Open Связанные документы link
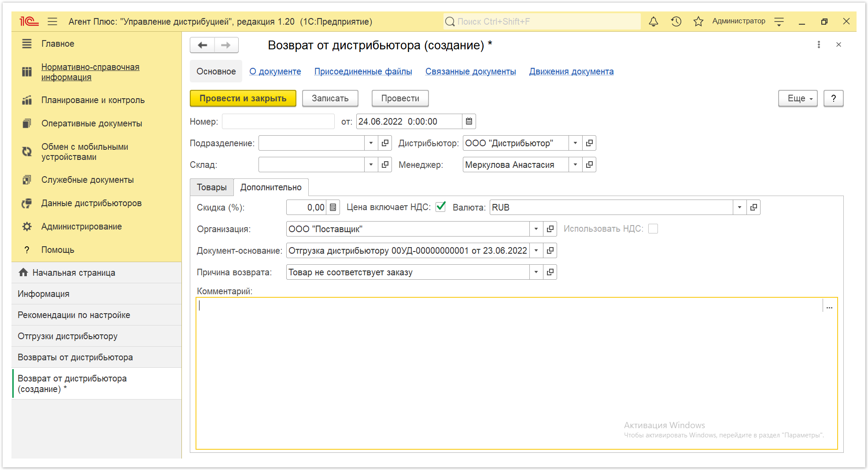This screenshot has width=868, height=470. click(x=470, y=71)
